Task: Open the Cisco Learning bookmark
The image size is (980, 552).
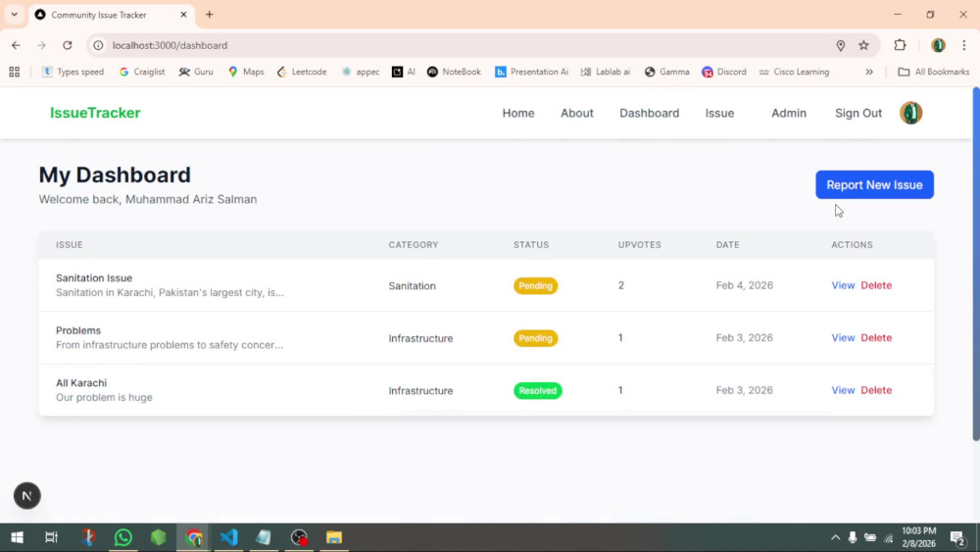Action: 794,72
